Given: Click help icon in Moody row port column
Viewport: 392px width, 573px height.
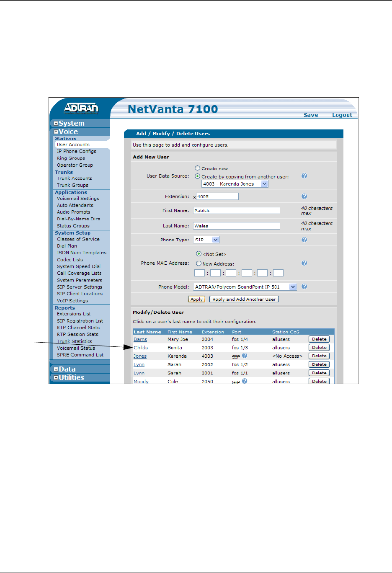Looking at the screenshot, I should pos(245,381).
